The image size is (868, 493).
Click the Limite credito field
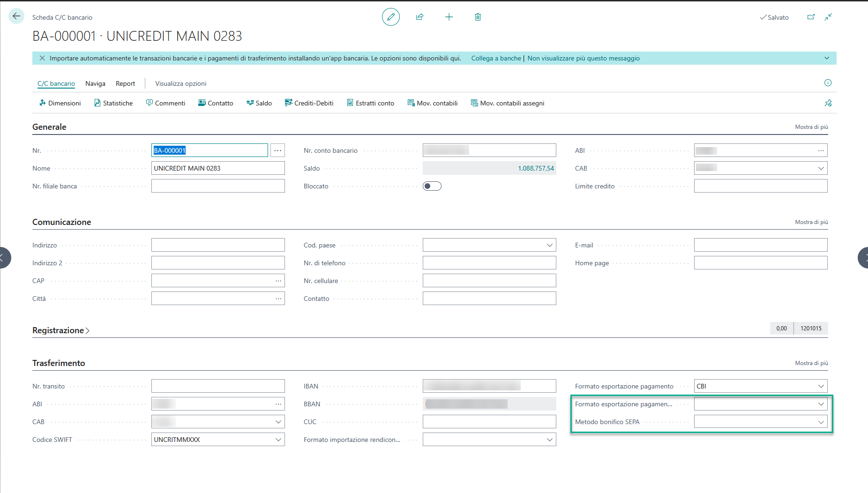click(760, 186)
